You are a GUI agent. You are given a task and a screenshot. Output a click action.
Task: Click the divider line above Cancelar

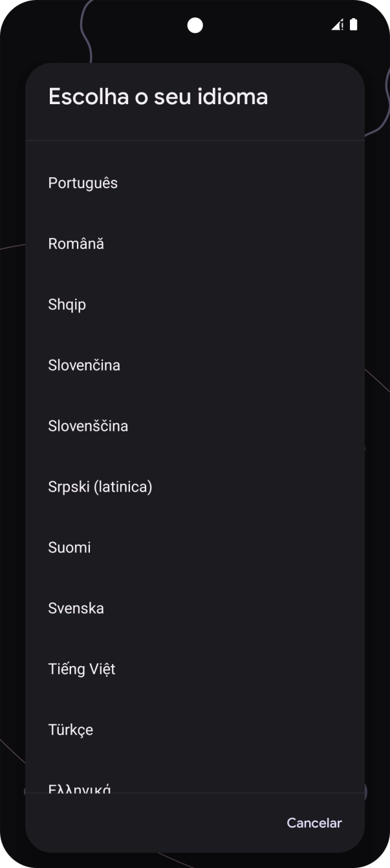(x=195, y=793)
